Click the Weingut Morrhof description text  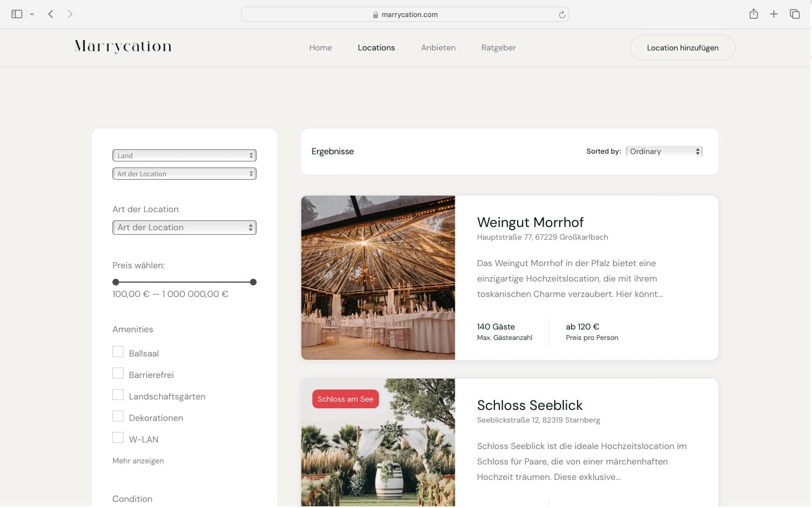click(570, 279)
